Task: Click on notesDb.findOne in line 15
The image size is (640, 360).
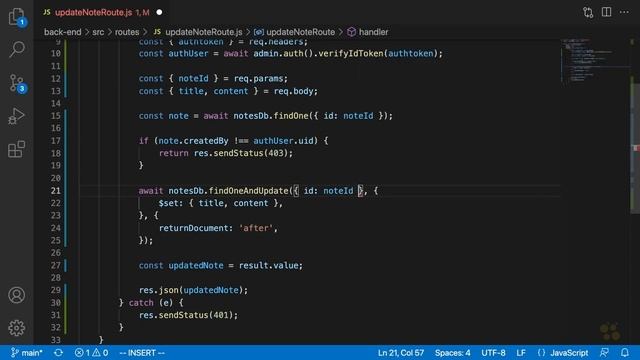Action: pyautogui.click(x=271, y=116)
